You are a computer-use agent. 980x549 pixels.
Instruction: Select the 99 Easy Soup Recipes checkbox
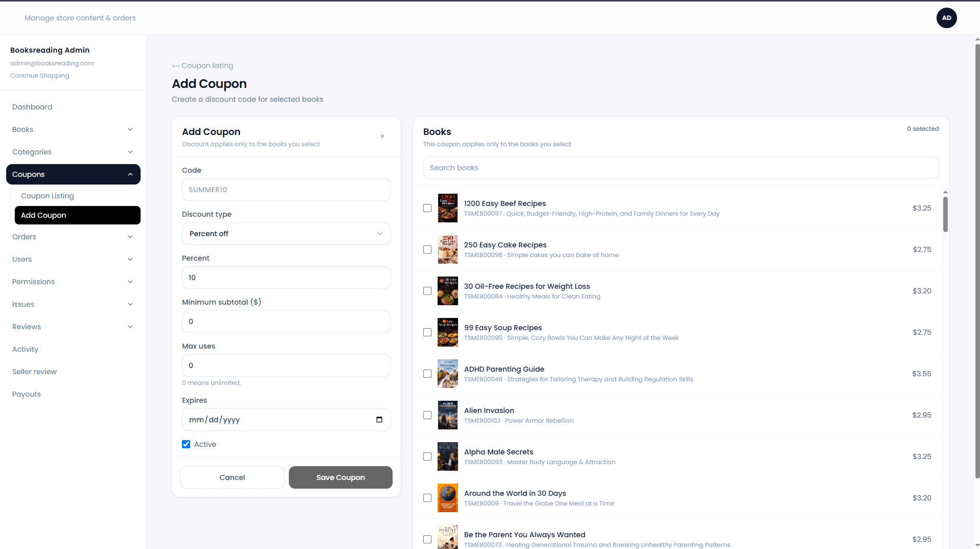coord(427,332)
